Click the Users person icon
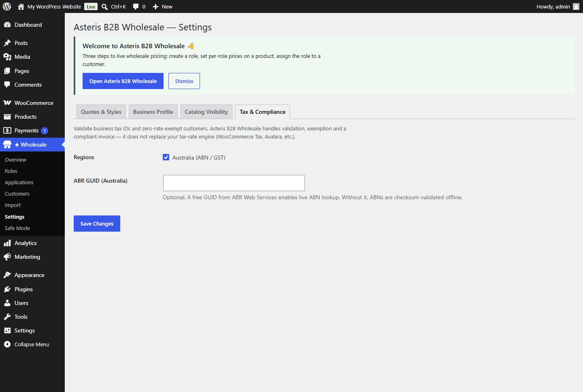This screenshot has height=392, width=583. 7,303
